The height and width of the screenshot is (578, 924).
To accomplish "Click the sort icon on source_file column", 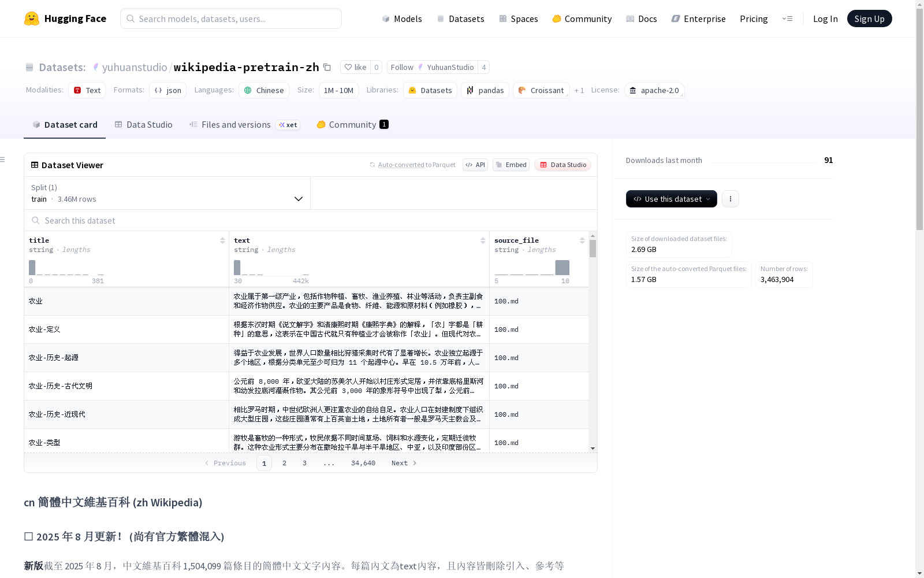I will click(582, 240).
